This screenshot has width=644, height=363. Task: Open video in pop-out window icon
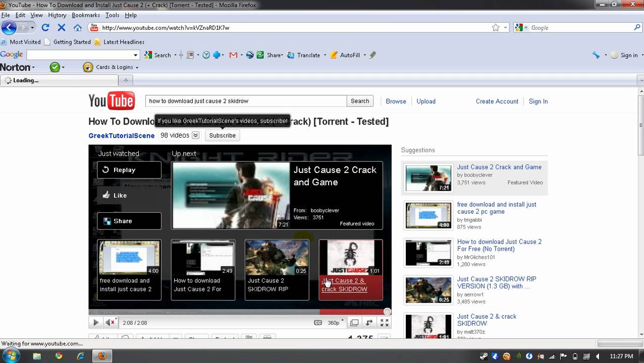[354, 323]
